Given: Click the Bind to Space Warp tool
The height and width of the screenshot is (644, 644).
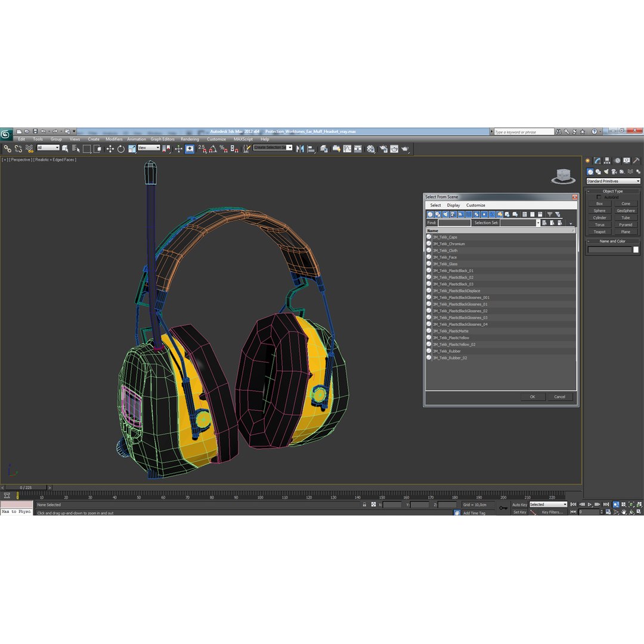Looking at the screenshot, I should [29, 148].
